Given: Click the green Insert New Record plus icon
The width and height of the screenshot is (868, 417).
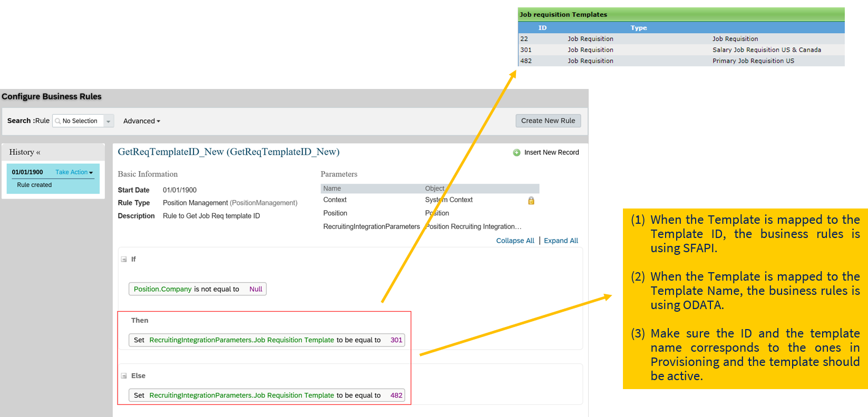Looking at the screenshot, I should [x=516, y=153].
